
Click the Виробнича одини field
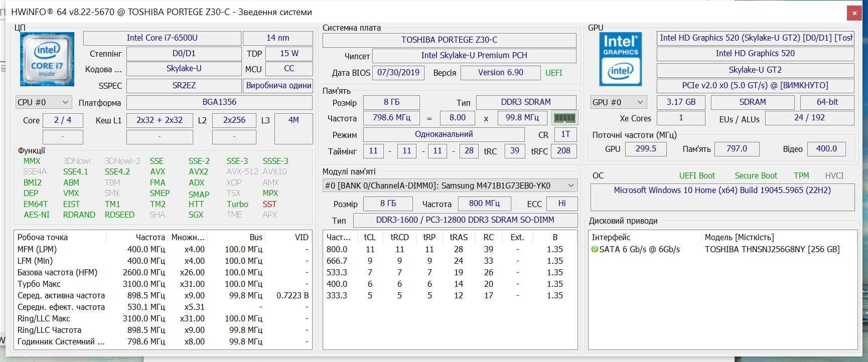coord(278,86)
